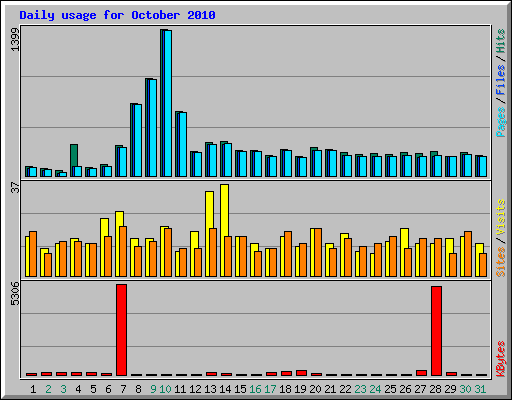Screen dimensions: 512x400
Task: Click day 9 on the x-axis
Action: [153, 389]
